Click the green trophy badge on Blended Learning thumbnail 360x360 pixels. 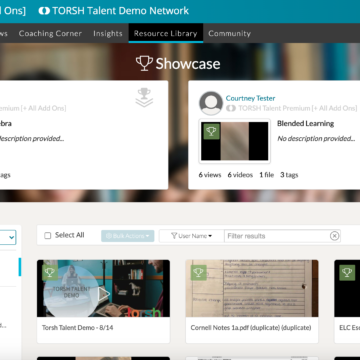click(211, 131)
